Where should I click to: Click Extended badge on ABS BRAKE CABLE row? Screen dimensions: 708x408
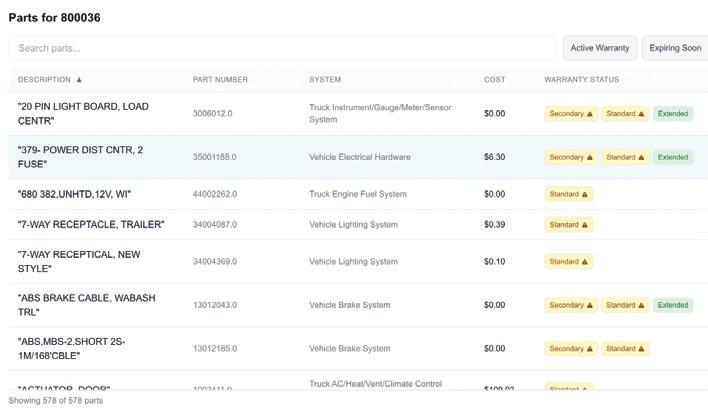[673, 305]
